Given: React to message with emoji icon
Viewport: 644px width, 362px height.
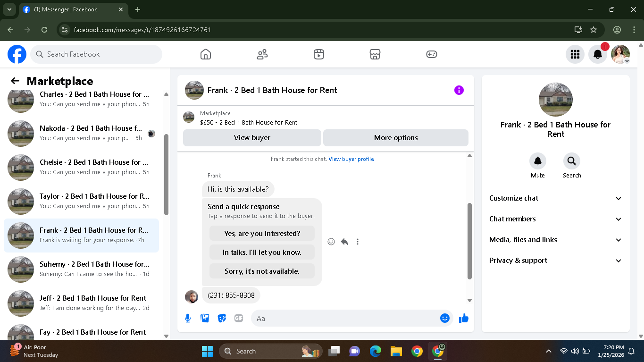Looking at the screenshot, I should [x=331, y=242].
